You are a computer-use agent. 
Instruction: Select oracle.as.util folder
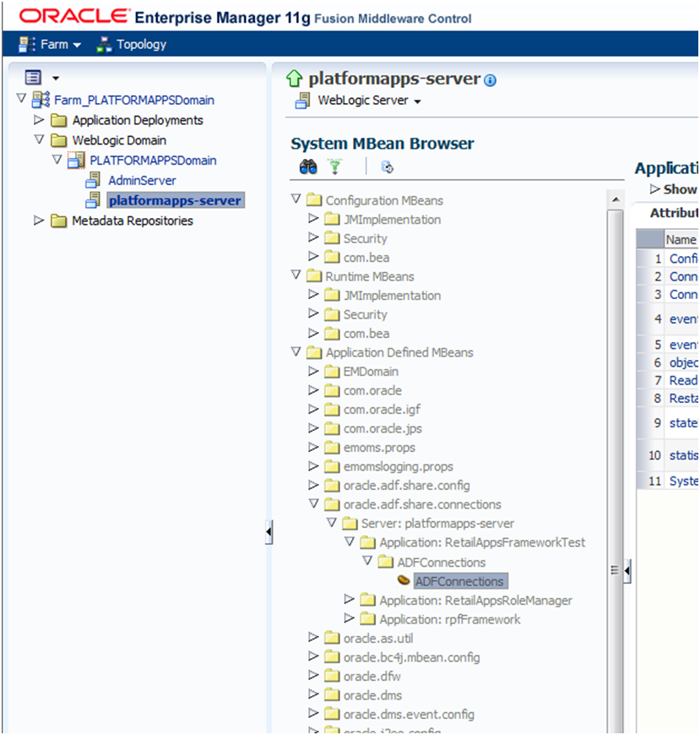[377, 639]
